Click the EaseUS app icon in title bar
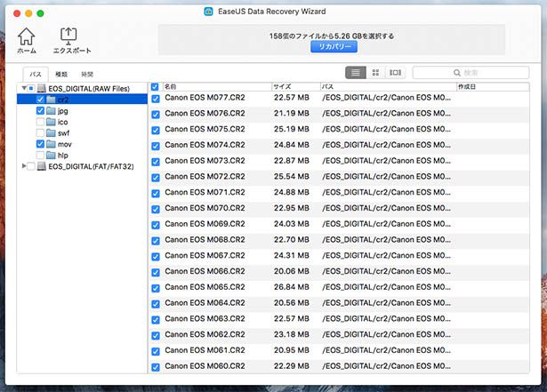 pyautogui.click(x=209, y=12)
